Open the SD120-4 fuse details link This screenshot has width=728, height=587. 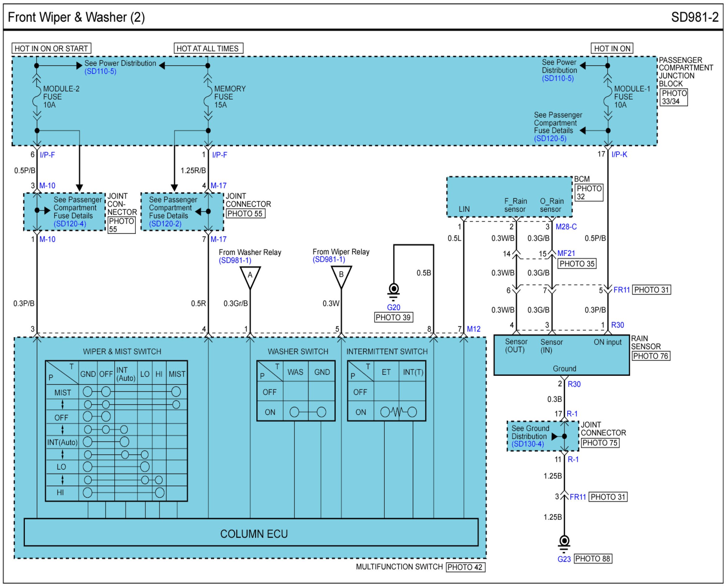[70, 224]
